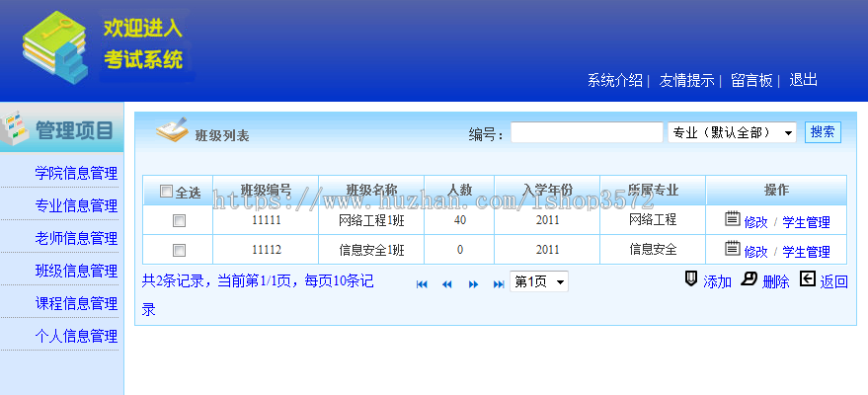Screen dimensions: 868x395
Task: Open 学生管理 for 网络工程1班
Action: pos(806,222)
